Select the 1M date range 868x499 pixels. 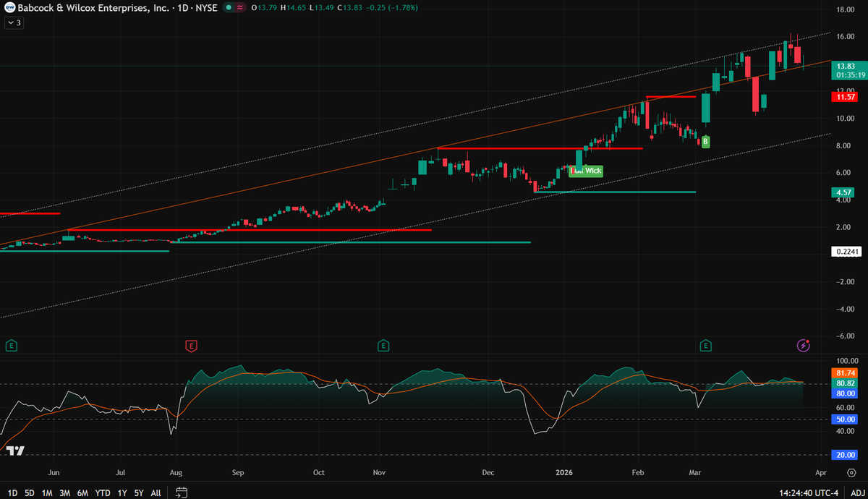(x=47, y=493)
